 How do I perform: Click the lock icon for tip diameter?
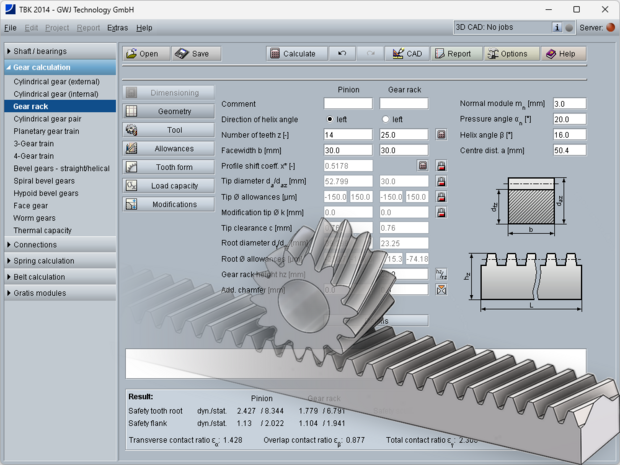pos(441,181)
